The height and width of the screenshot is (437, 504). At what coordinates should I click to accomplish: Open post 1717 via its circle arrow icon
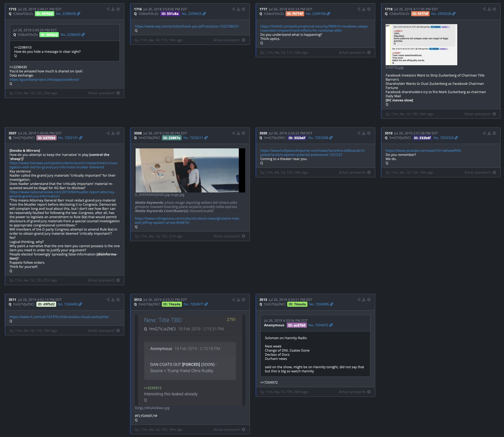click(x=369, y=9)
